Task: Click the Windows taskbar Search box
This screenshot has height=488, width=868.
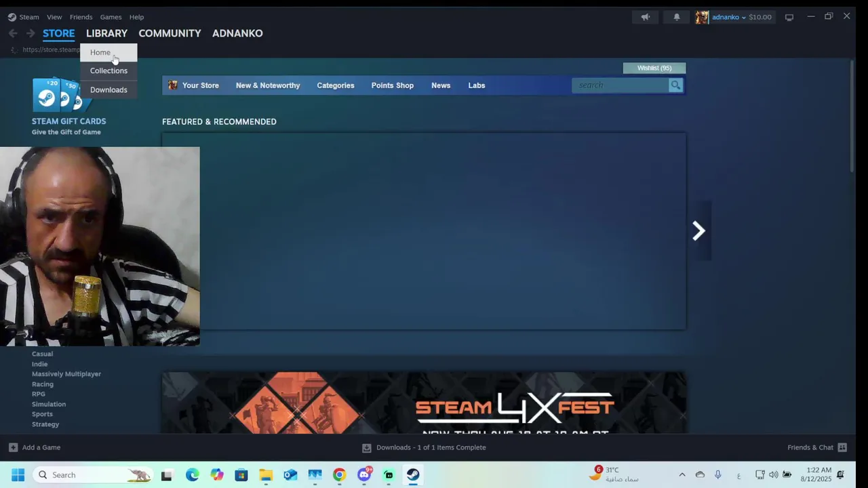Action: tap(93, 475)
